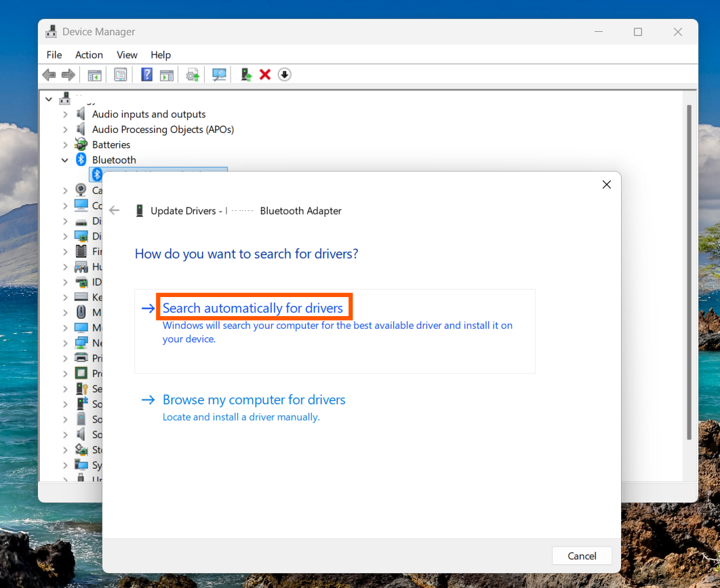Cancel the Update Drivers wizard
Image resolution: width=720 pixels, height=588 pixels.
(582, 555)
